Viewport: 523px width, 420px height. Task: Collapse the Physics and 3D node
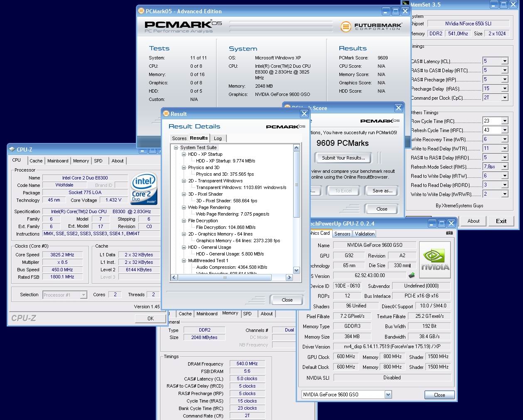(184, 167)
